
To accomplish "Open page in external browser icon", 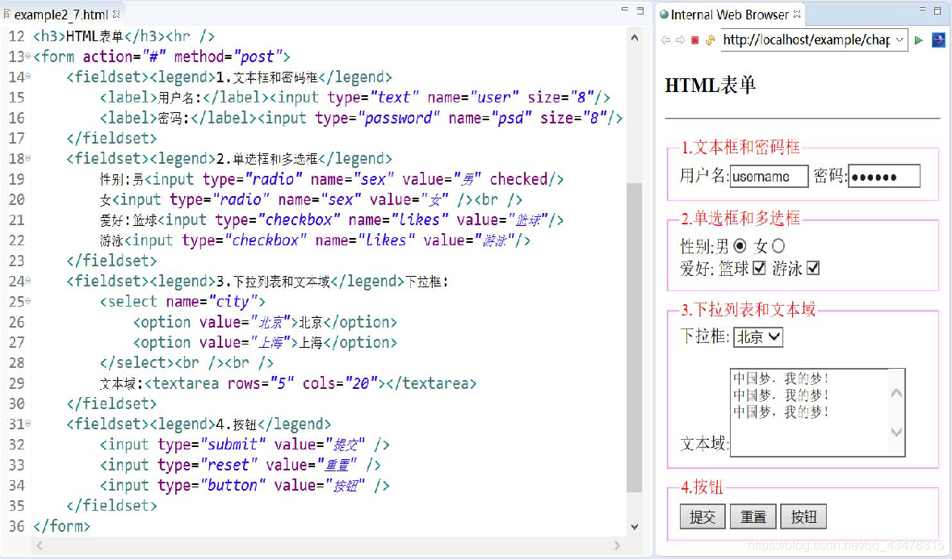I will tap(938, 40).
